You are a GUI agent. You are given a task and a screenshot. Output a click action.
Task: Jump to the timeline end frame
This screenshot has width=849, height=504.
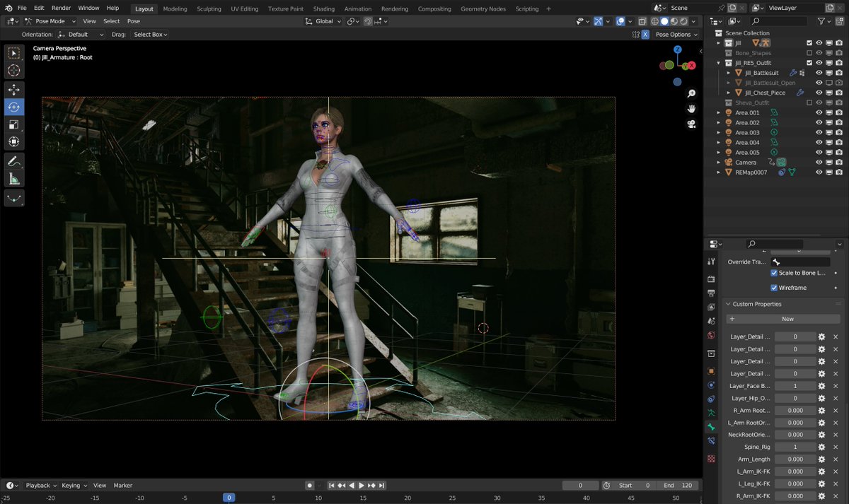pos(382,486)
